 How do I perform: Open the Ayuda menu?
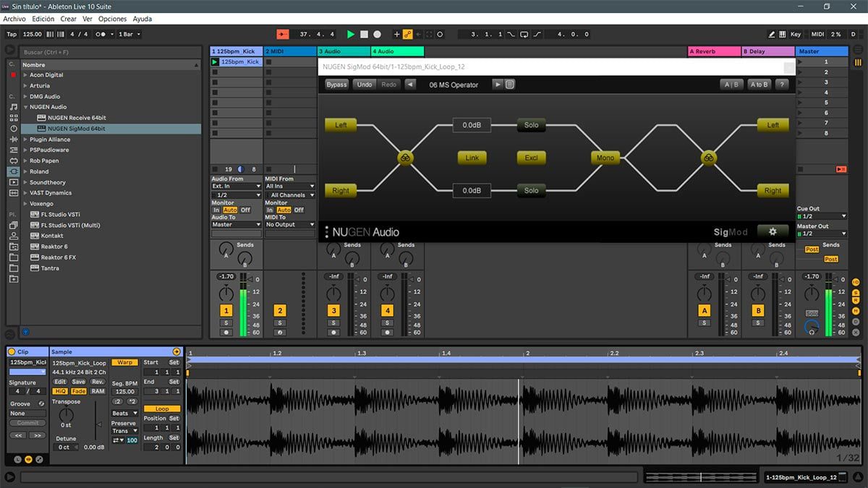click(142, 19)
